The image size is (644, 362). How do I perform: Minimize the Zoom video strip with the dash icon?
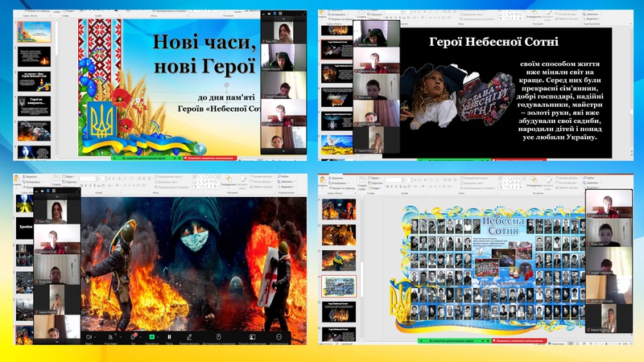36,191
